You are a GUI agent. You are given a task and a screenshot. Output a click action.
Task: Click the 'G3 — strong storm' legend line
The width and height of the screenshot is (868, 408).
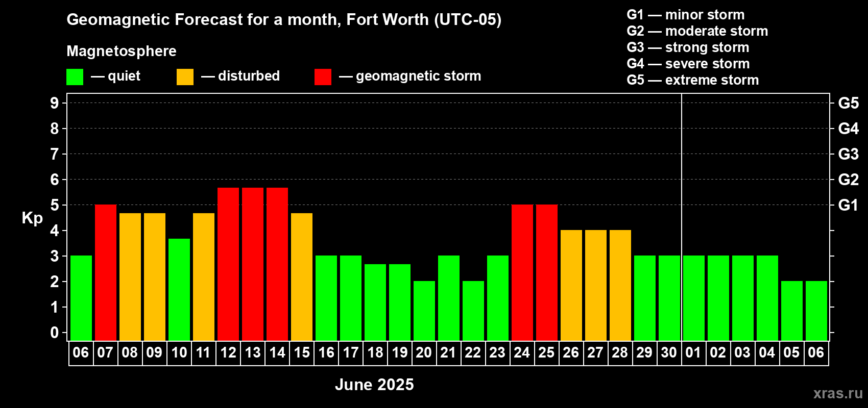[688, 47]
